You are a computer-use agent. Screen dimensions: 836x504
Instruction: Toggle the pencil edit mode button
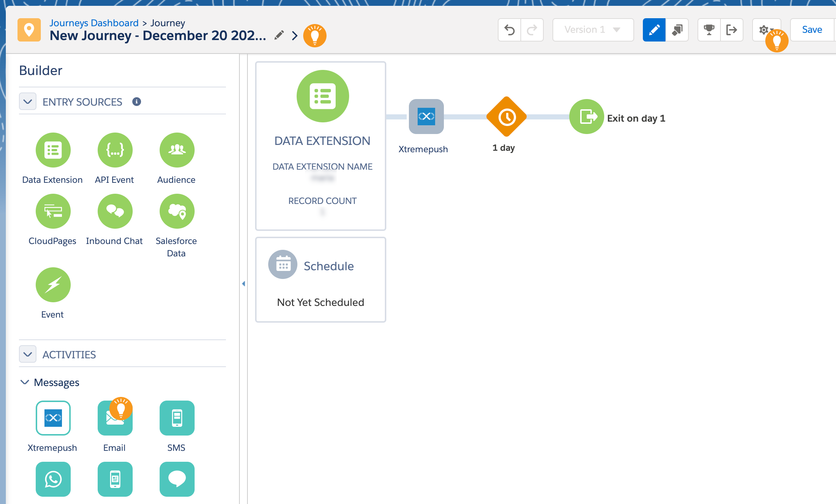[654, 30]
